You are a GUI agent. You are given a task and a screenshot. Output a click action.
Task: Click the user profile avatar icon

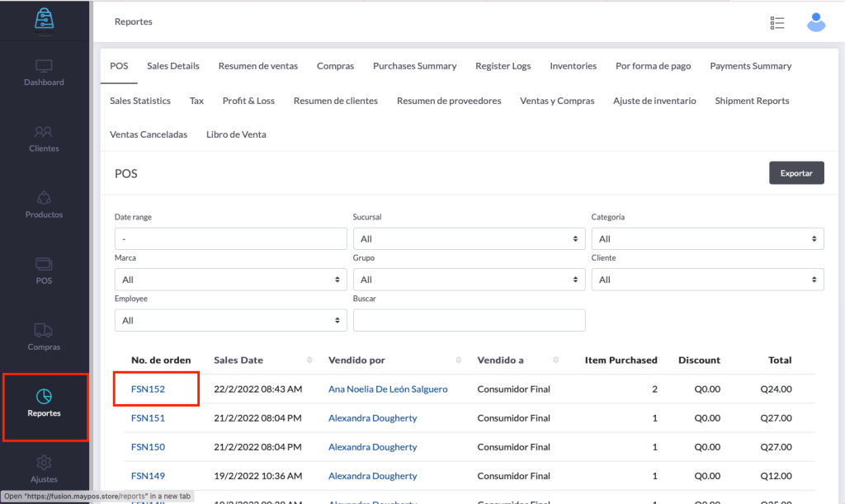[x=815, y=22]
